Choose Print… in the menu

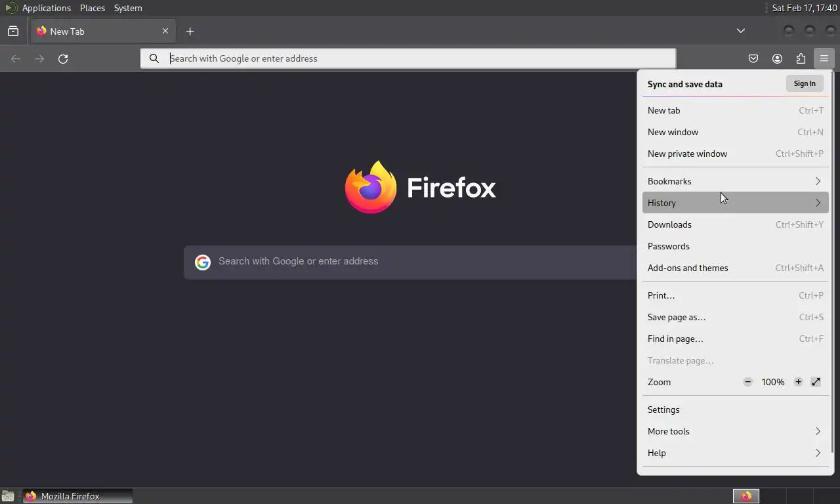click(735, 295)
